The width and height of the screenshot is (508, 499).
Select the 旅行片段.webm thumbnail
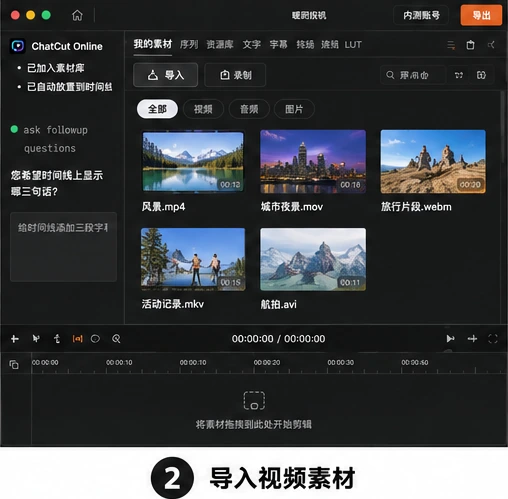point(433,162)
